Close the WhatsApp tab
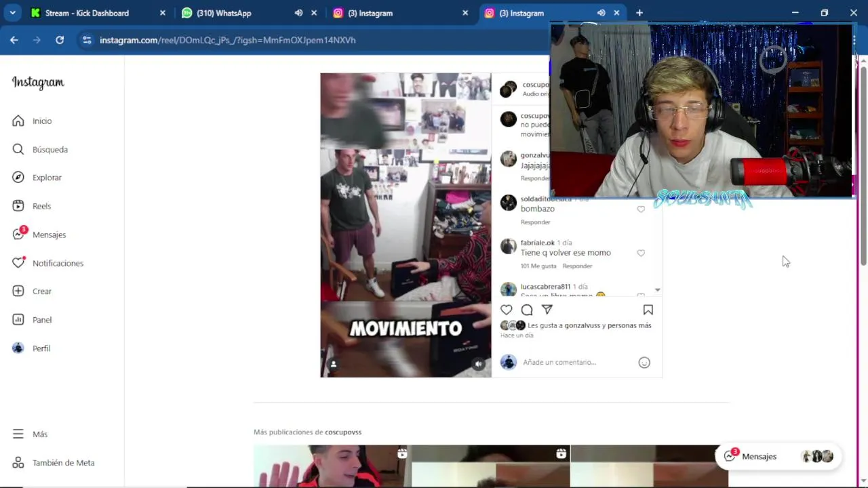This screenshot has height=488, width=868. (314, 13)
